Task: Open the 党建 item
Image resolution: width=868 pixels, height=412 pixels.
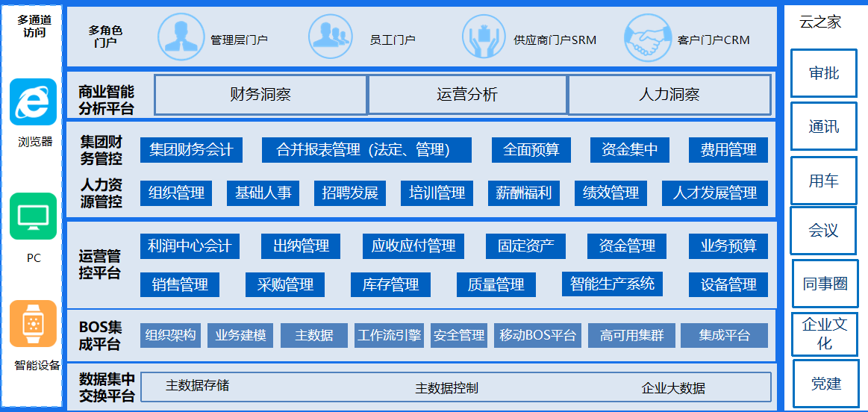Action: 825,384
